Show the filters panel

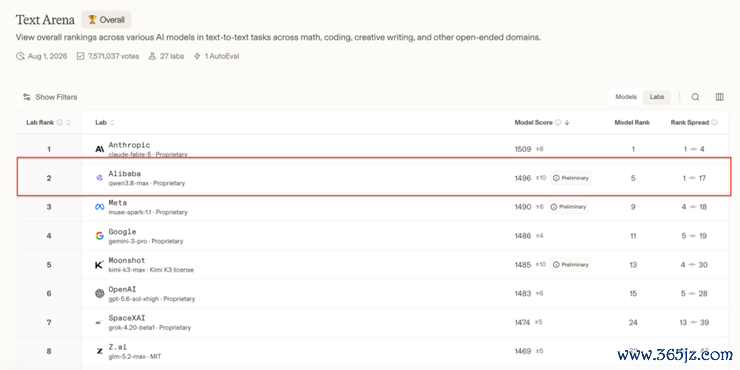point(50,97)
